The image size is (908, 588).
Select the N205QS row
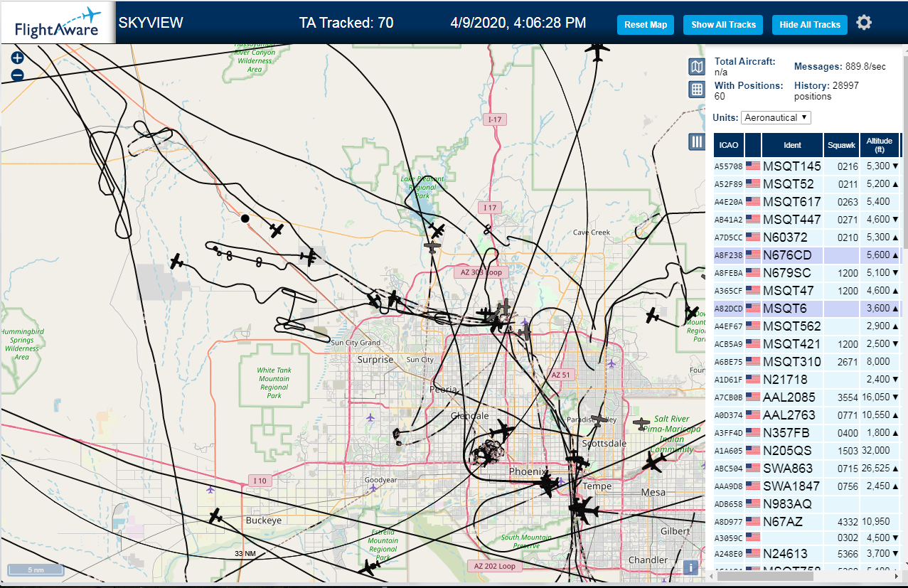point(807,451)
